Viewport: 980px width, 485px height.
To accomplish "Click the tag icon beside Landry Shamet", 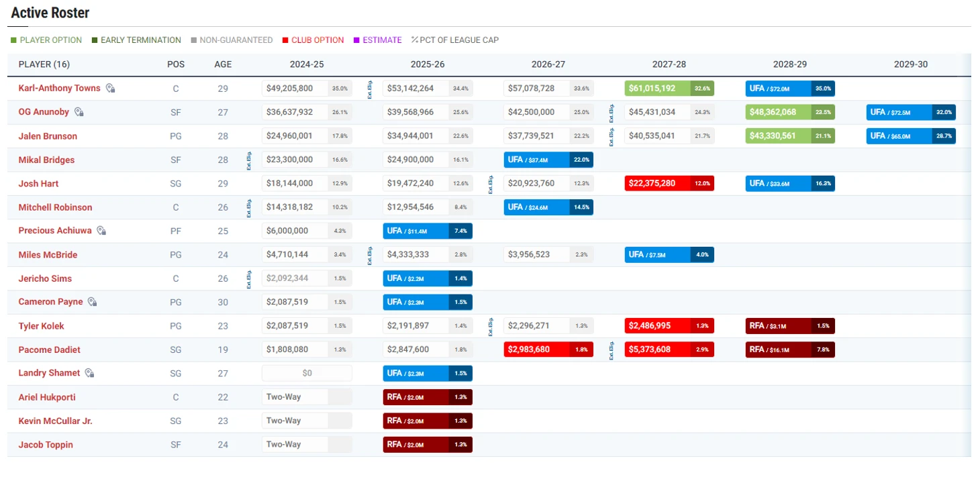I will click(90, 373).
